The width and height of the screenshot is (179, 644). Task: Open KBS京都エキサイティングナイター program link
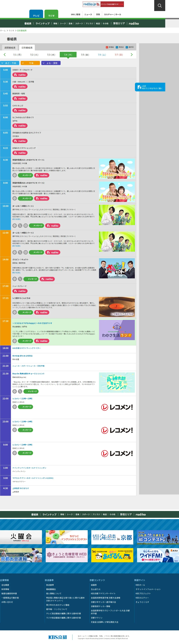(x=26, y=348)
